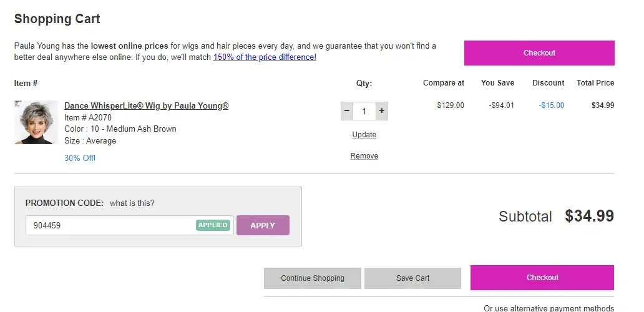
Task: Click the quantity number field
Action: (364, 112)
